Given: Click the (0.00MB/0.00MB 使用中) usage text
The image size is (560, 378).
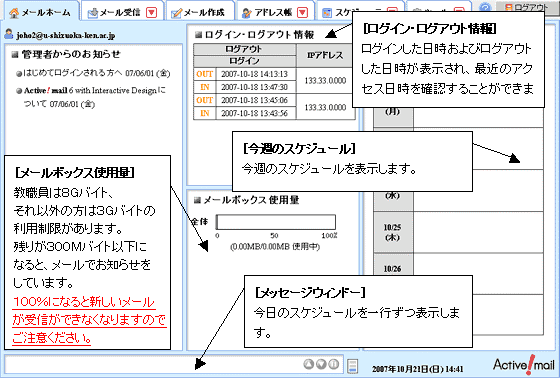Looking at the screenshot, I should point(275,247).
